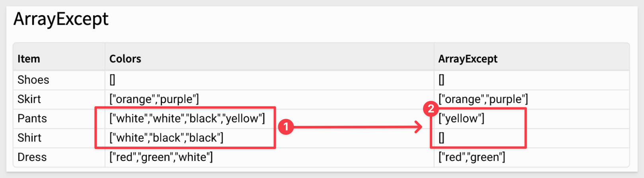This screenshot has width=644, height=178.
Task: Click the red number 2 badge
Action: [431, 108]
